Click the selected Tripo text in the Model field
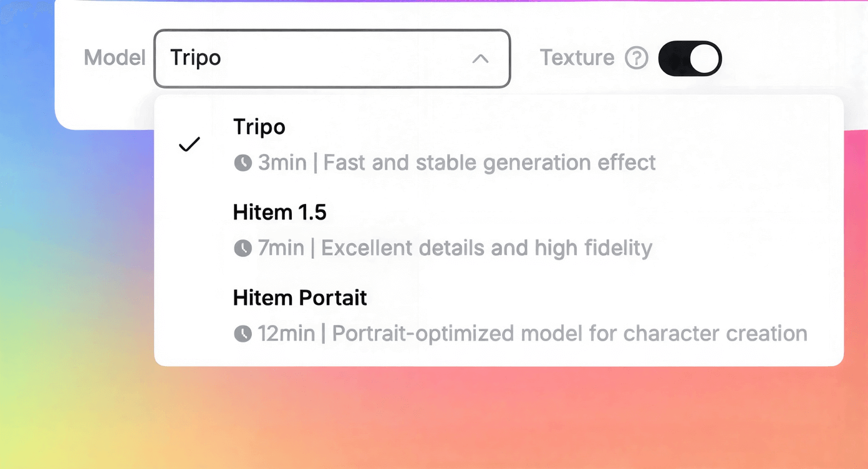 (x=196, y=58)
